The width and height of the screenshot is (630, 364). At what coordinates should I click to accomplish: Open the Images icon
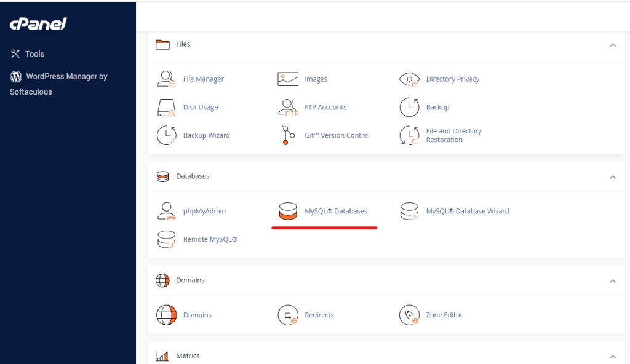point(288,79)
